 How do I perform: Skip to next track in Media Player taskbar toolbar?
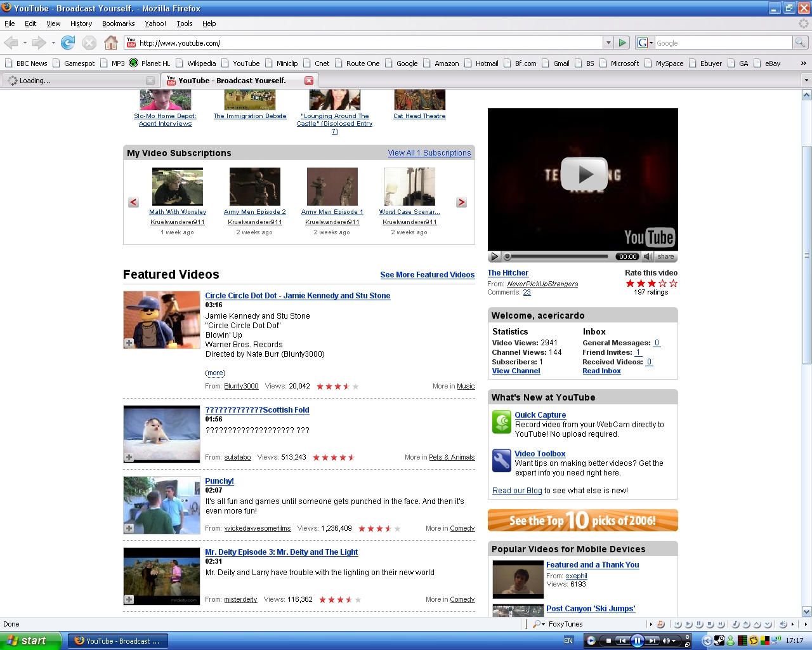click(x=652, y=640)
